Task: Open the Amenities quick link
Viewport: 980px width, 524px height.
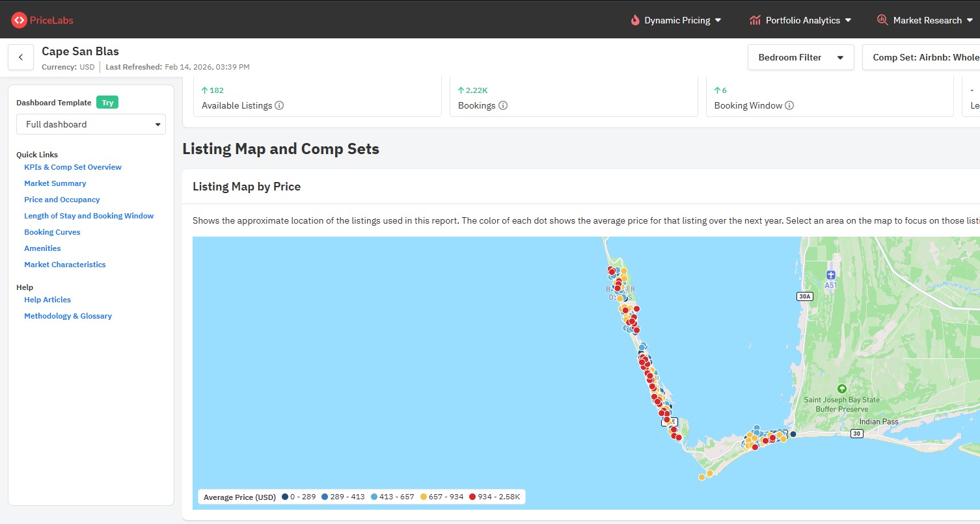Action: pos(42,248)
